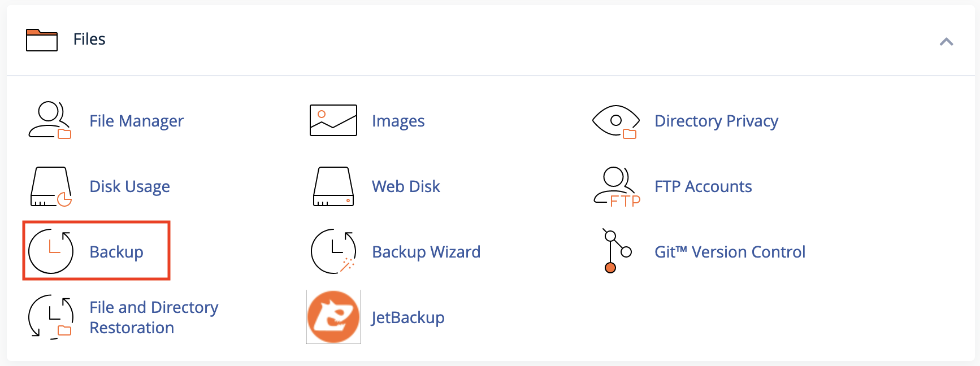Click the Disk Usage drive icon
Image resolution: width=980 pixels, height=366 pixels.
51,186
